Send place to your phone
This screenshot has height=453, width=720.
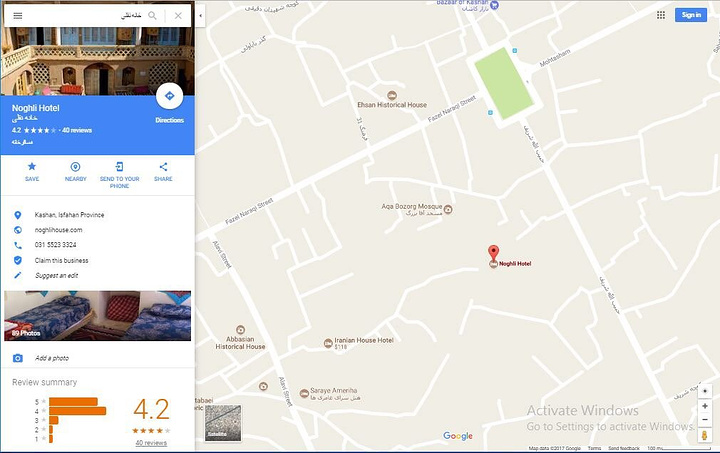click(119, 167)
